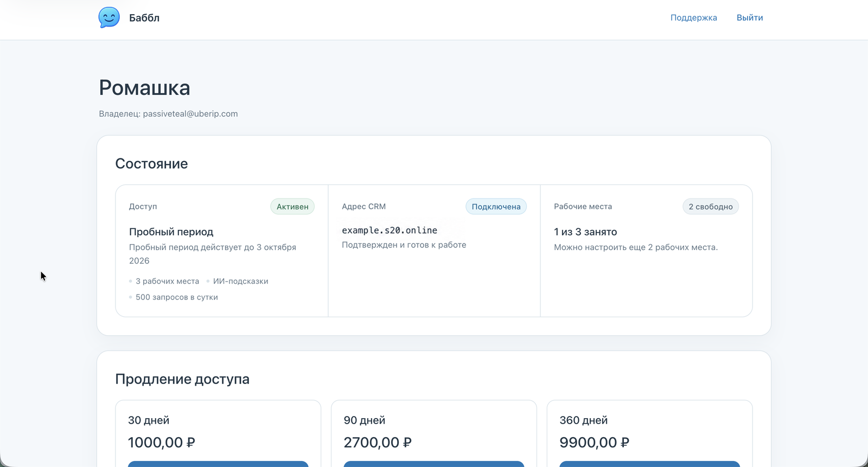Log out via the Выйти link
The height and width of the screenshot is (467, 868).
point(750,17)
